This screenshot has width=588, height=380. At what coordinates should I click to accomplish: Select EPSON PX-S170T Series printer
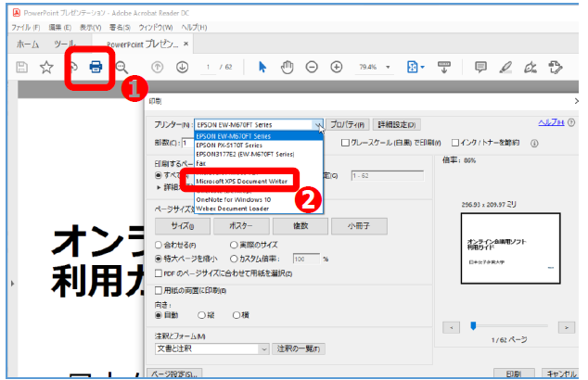[x=259, y=145]
